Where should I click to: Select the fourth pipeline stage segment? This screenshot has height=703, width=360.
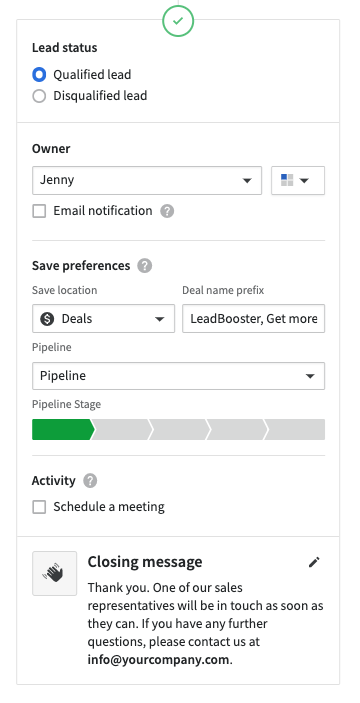pyautogui.click(x=237, y=430)
